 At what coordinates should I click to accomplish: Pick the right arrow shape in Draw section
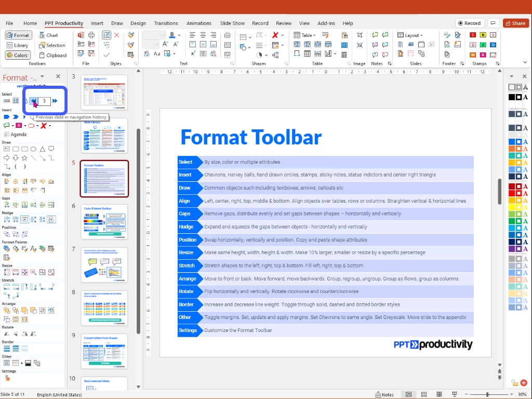coord(6,158)
